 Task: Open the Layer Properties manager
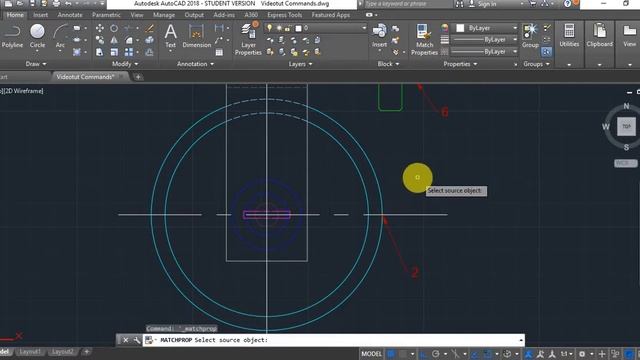point(248,39)
